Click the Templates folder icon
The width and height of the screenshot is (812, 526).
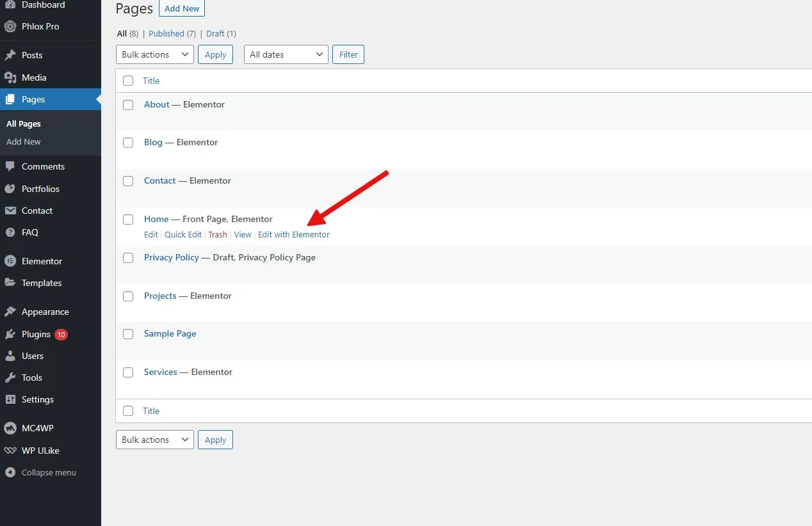[10, 283]
